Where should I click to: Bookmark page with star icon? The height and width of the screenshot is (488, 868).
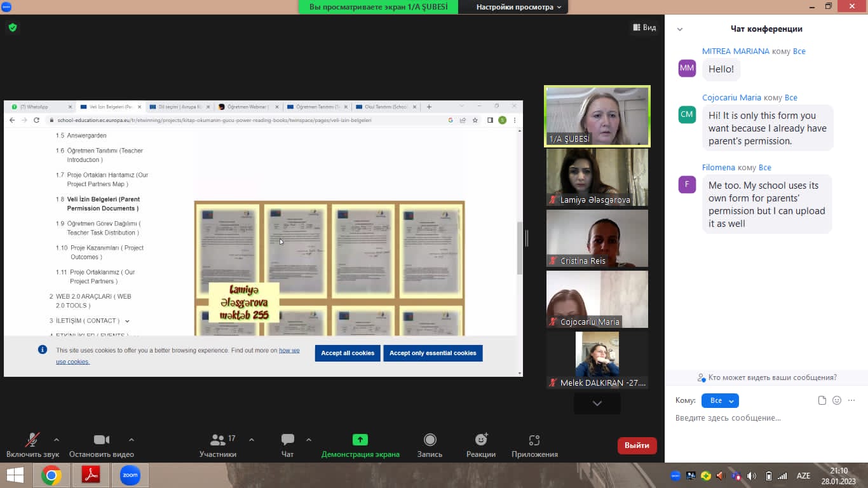click(475, 120)
